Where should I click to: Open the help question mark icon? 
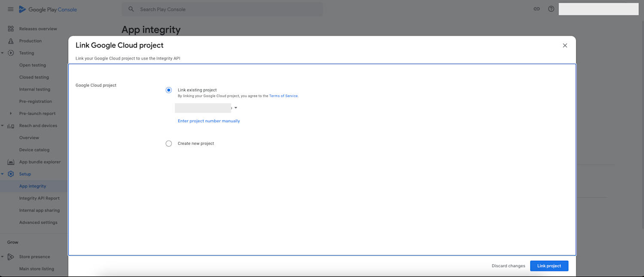pos(551,9)
